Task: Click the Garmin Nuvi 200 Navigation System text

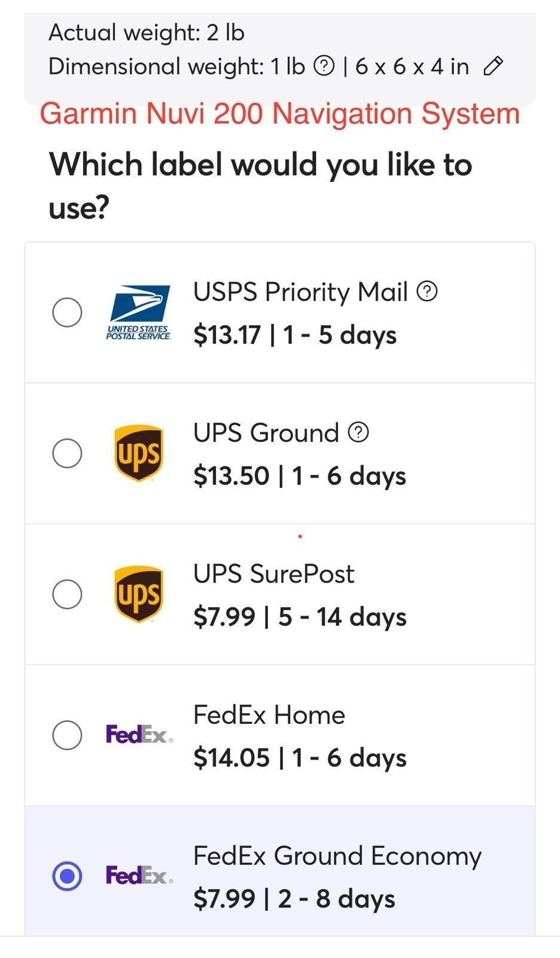Action: pos(280,114)
